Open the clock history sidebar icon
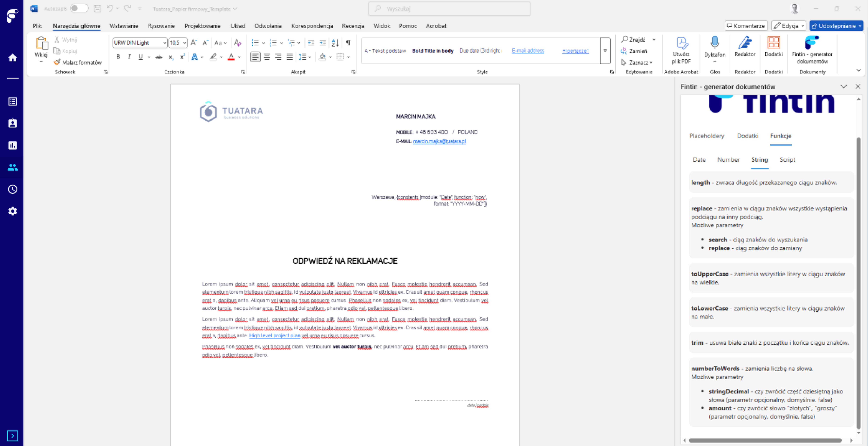868x446 pixels. tap(12, 189)
